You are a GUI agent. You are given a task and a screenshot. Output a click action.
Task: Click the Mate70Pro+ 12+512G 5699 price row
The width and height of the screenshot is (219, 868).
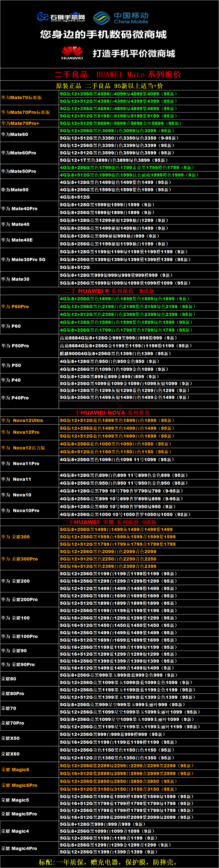pos(139,123)
